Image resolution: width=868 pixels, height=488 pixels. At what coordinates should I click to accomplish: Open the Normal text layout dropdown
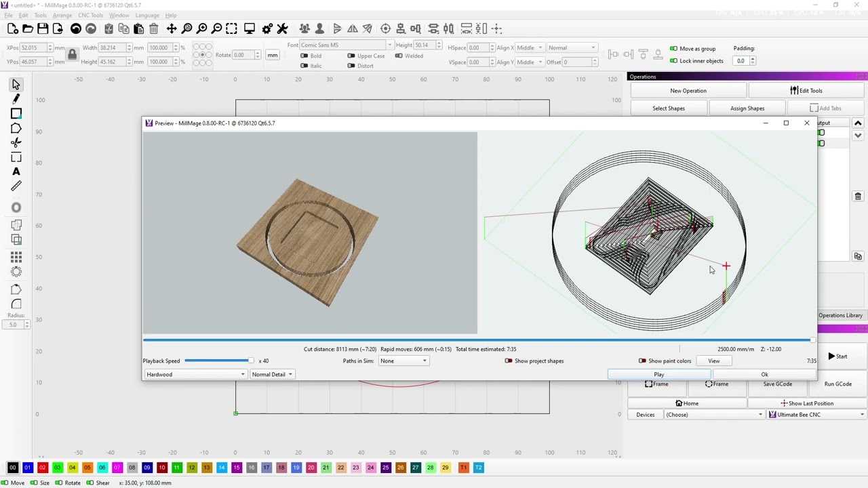(x=572, y=48)
